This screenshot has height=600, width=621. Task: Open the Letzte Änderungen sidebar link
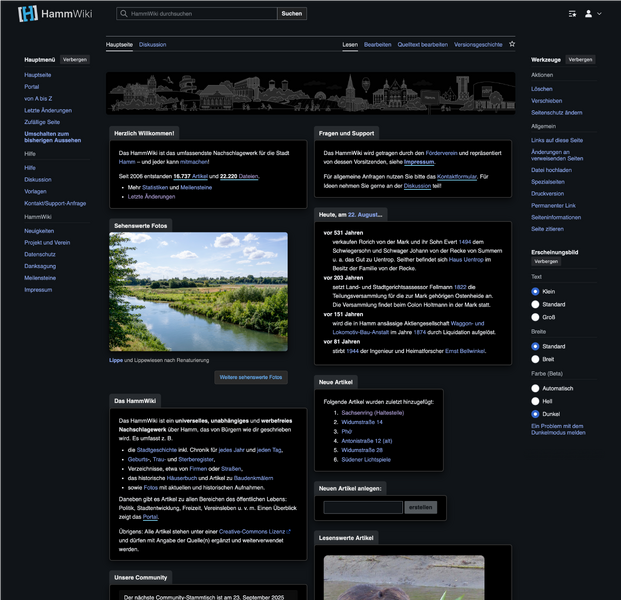pos(46,110)
